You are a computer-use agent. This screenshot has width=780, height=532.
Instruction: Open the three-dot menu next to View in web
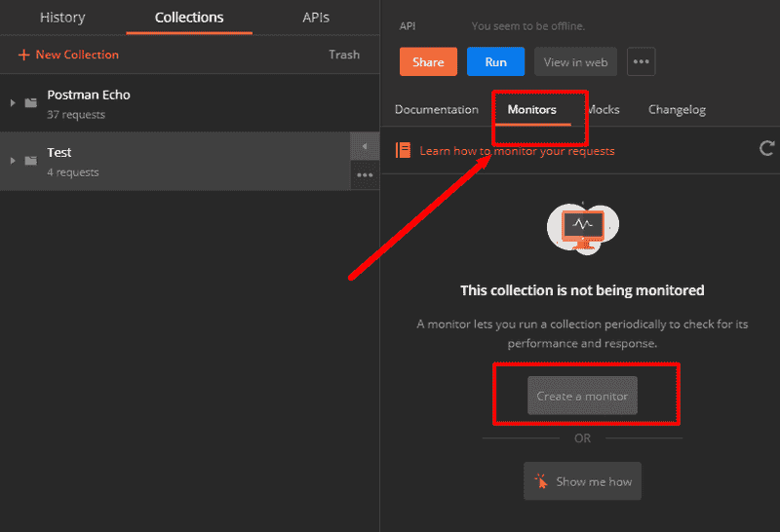(x=641, y=61)
